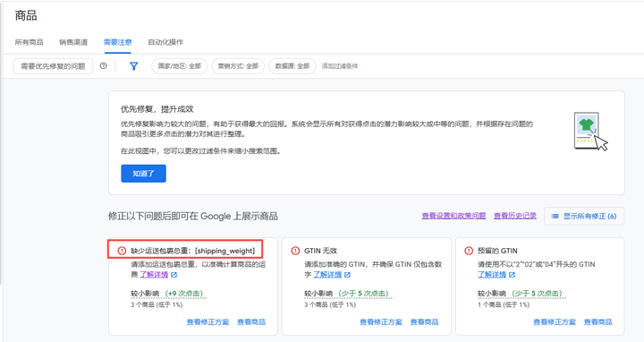
Task: Click 查看商品 in GTIN 无效 card
Action: point(425,322)
